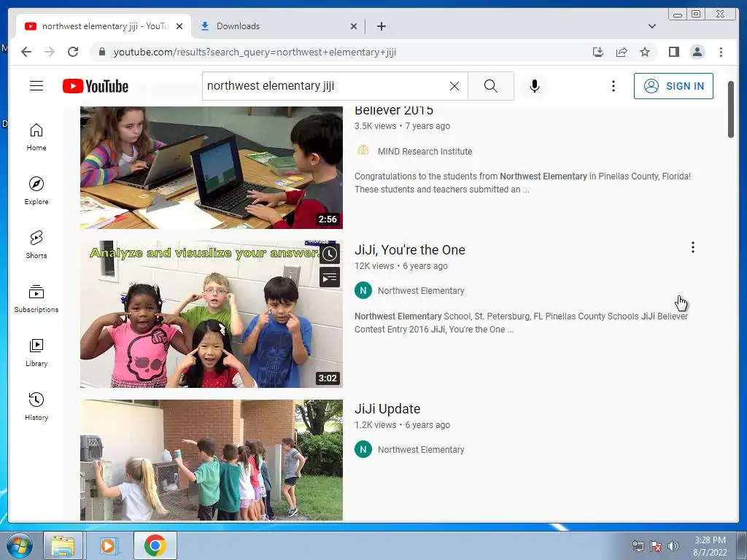Image resolution: width=747 pixels, height=560 pixels.
Task: Open the YouTube hamburger guide menu
Action: 36,86
